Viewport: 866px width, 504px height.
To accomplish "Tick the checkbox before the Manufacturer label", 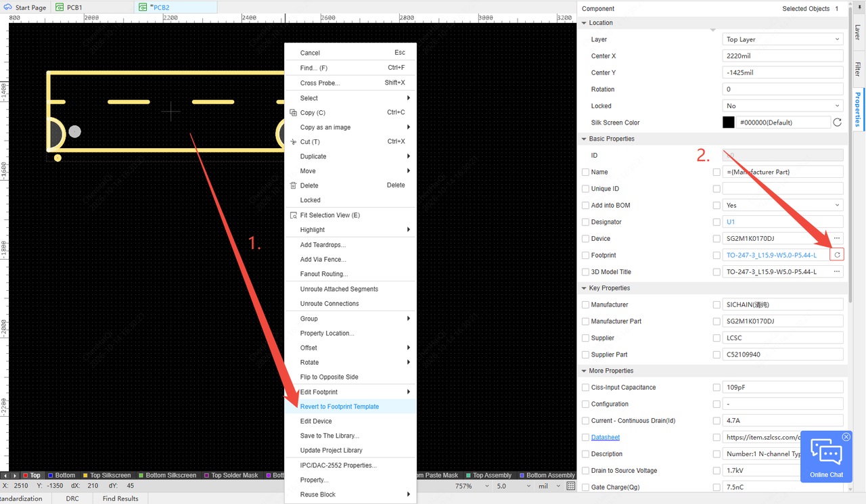I will (x=586, y=304).
